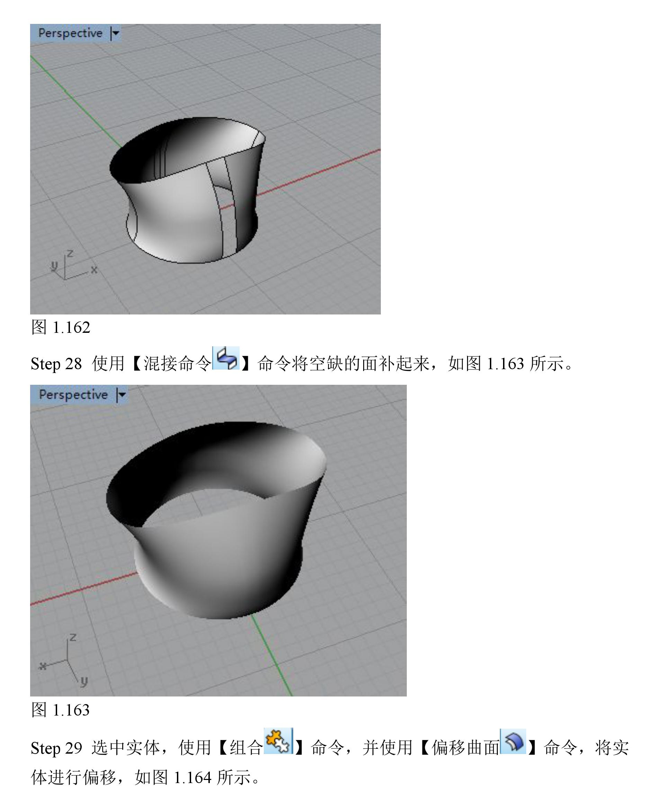The height and width of the screenshot is (808, 672).
Task: Click the Step 29 heading text
Action: pyautogui.click(x=56, y=748)
